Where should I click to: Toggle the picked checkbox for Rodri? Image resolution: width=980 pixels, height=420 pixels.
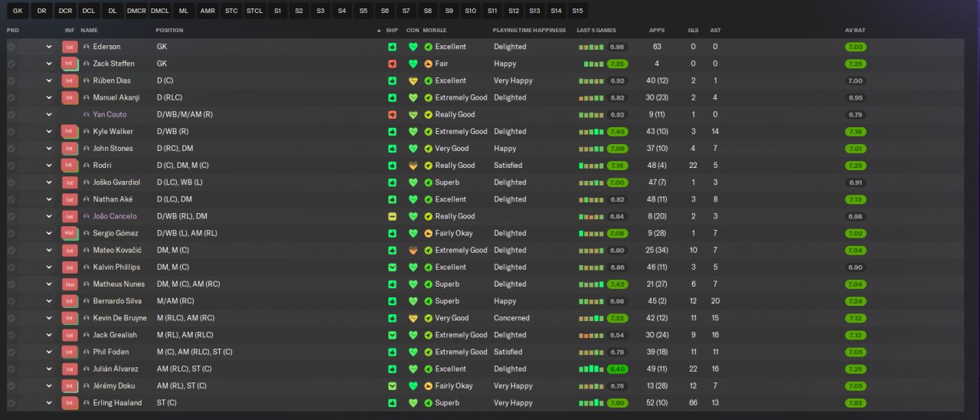pyautogui.click(x=11, y=166)
